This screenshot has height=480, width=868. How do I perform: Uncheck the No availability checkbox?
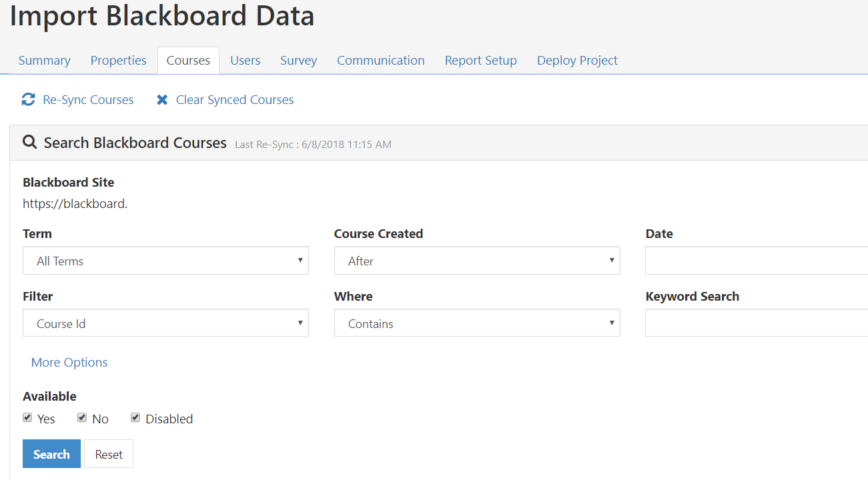82,417
